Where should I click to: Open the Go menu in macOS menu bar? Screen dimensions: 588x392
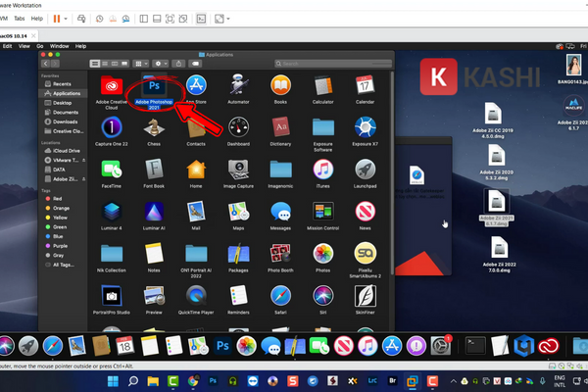(41, 45)
